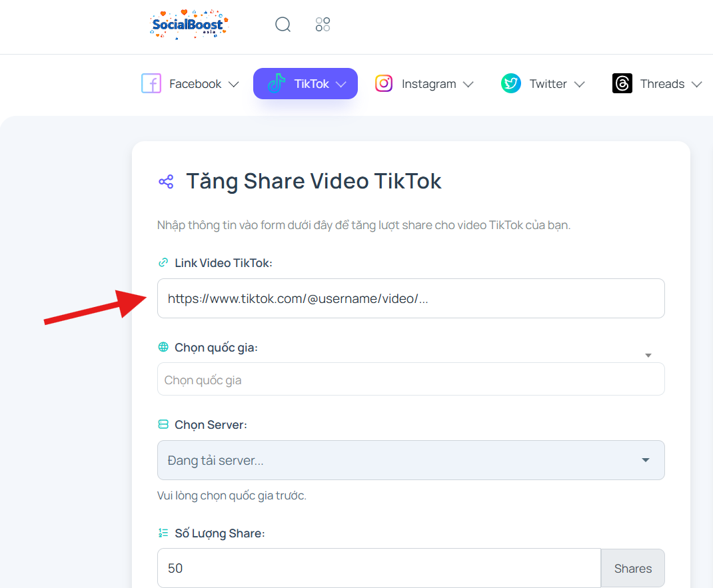
Task: Click the Shares unit label
Action: (x=633, y=568)
